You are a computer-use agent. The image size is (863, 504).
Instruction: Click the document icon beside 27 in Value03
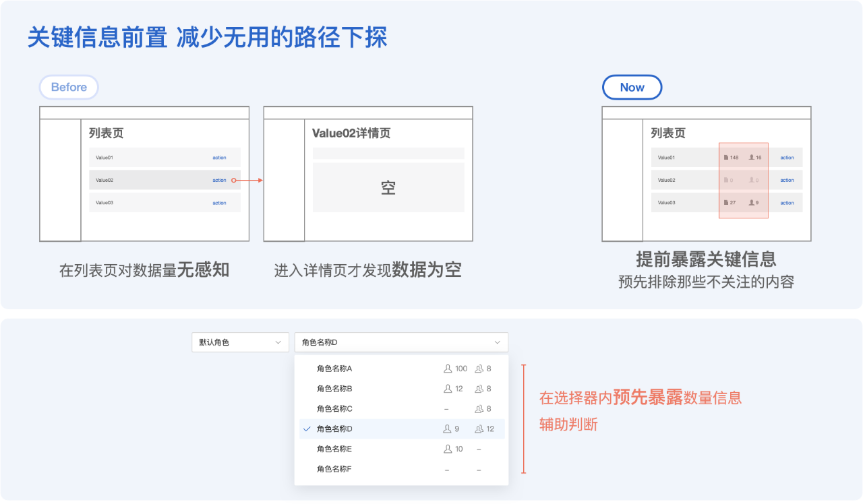click(726, 203)
